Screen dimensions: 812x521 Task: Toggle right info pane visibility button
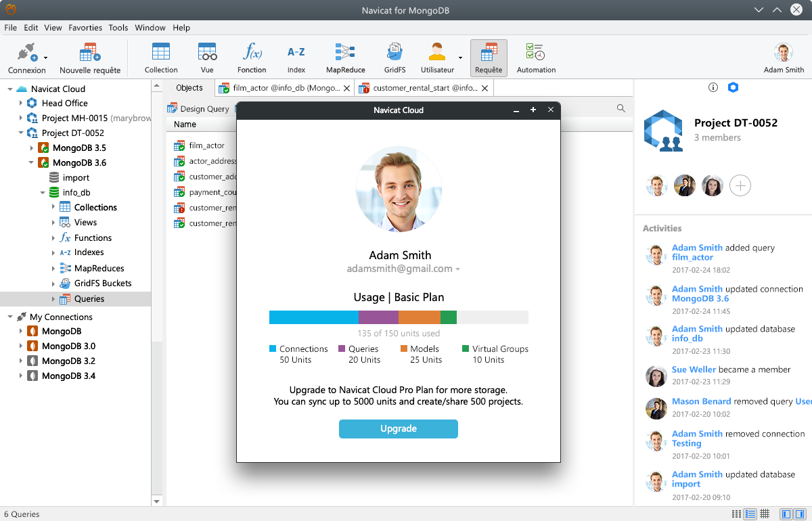[800, 514]
